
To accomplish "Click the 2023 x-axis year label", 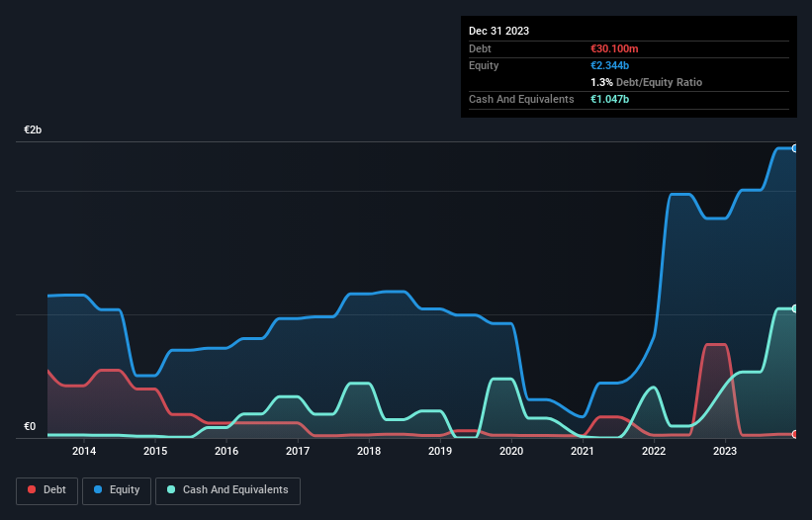I will tap(725, 451).
